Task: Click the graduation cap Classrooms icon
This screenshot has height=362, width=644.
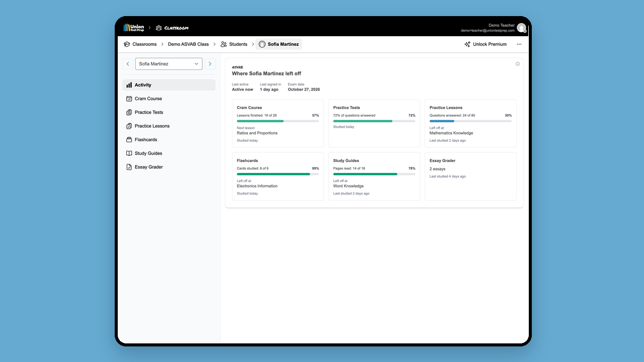Action: pos(127,44)
